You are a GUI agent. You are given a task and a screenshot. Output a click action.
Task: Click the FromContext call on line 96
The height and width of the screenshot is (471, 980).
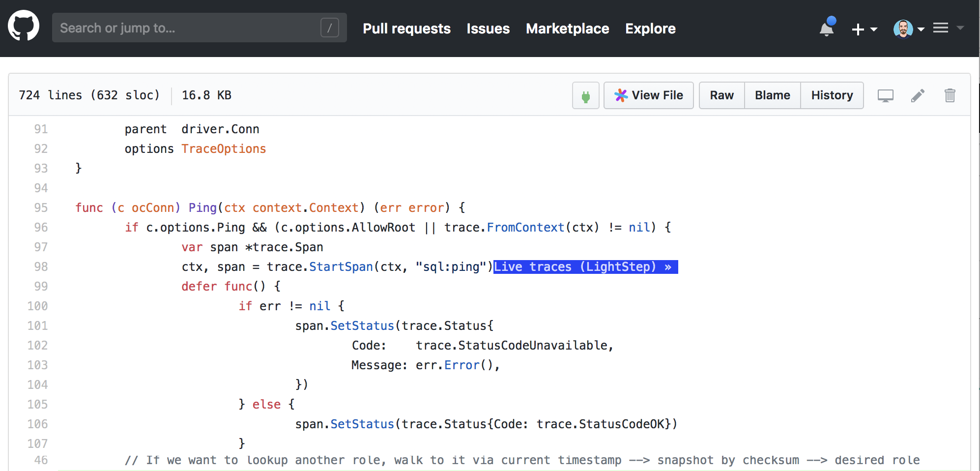coord(525,228)
